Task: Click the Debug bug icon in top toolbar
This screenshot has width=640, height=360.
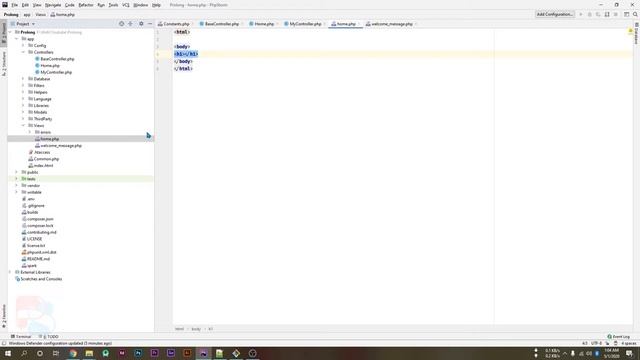Action: click(589, 14)
